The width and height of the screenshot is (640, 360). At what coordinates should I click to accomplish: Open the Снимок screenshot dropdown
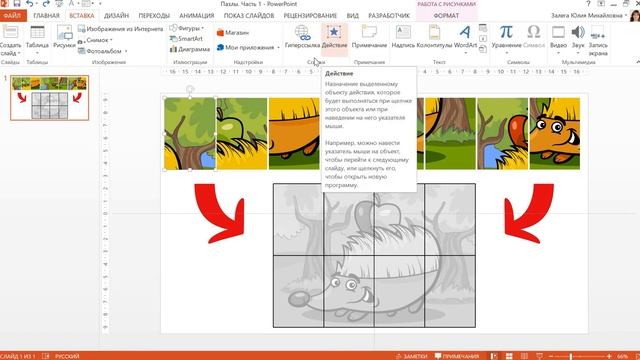(95, 40)
